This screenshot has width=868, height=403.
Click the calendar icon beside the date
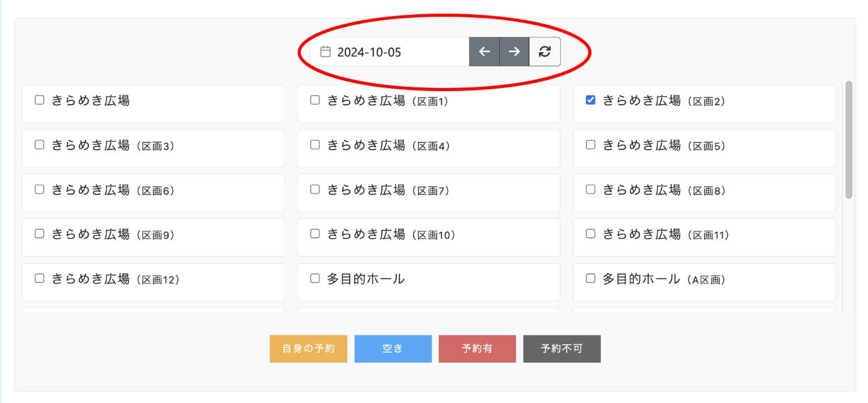(325, 52)
